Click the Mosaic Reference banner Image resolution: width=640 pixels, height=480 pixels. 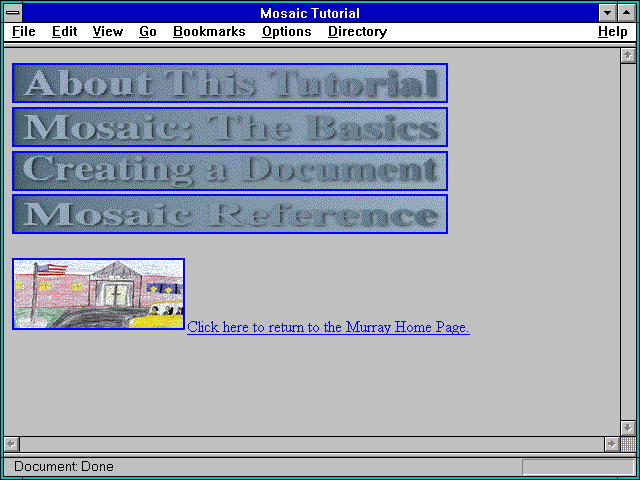230,214
